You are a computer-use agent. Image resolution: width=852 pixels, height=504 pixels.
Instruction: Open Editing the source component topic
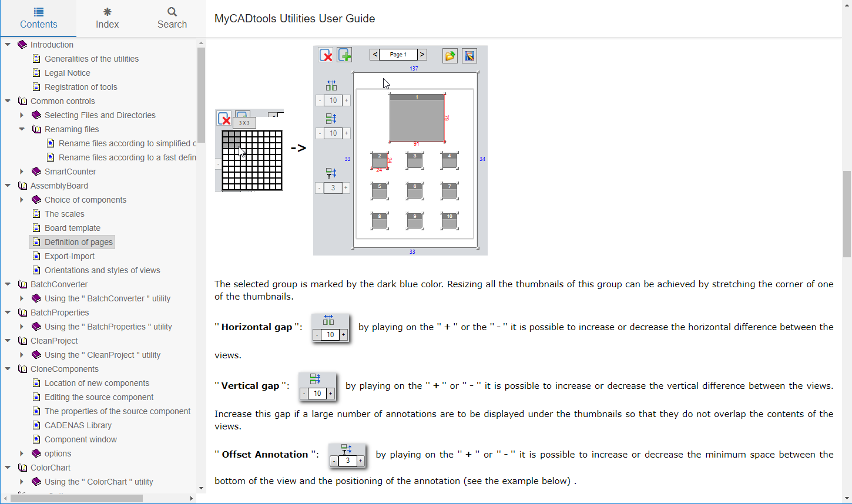(x=99, y=397)
